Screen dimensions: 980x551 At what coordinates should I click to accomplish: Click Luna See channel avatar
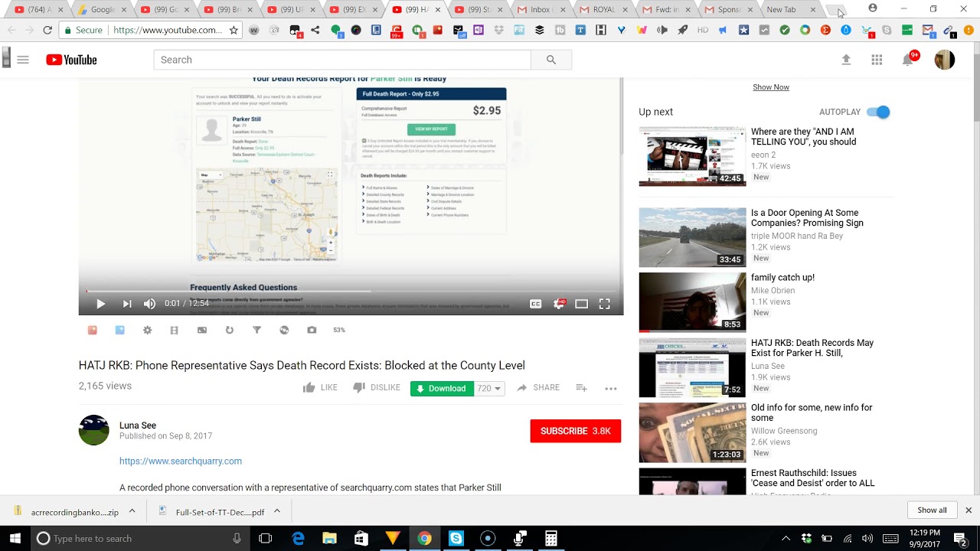pos(94,430)
